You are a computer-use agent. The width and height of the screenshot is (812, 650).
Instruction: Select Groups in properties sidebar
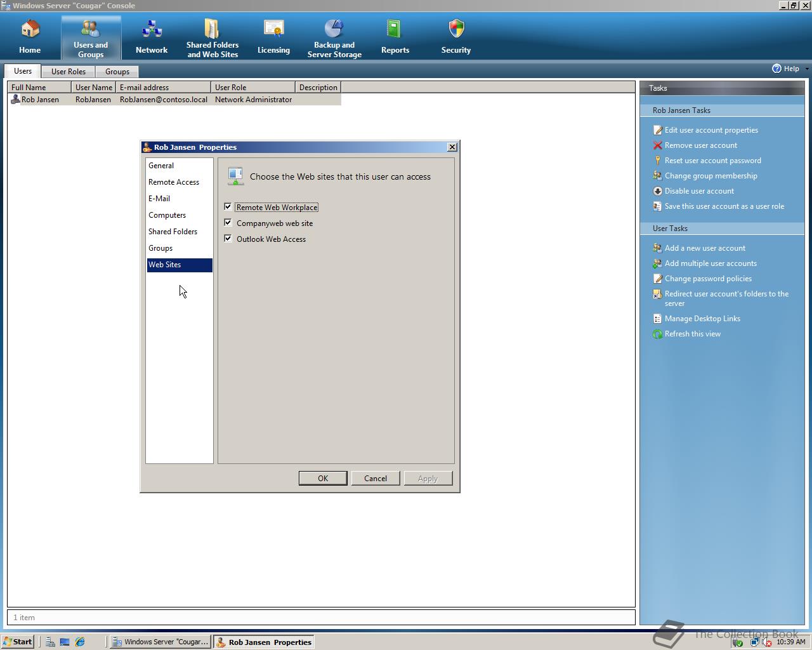point(180,248)
